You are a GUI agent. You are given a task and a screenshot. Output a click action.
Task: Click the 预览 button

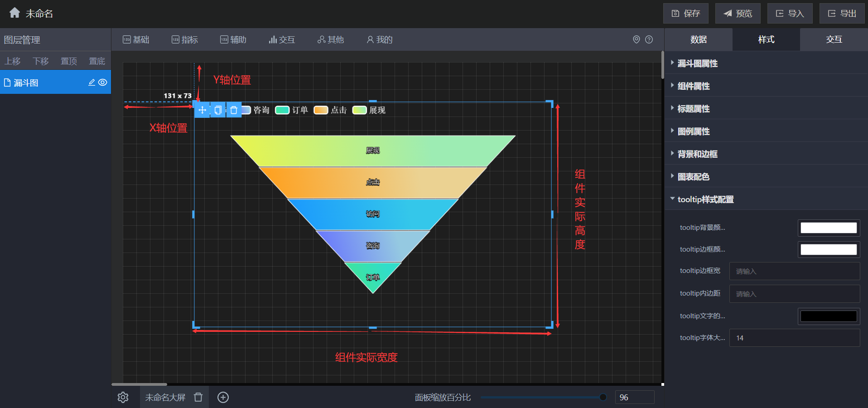pos(738,13)
